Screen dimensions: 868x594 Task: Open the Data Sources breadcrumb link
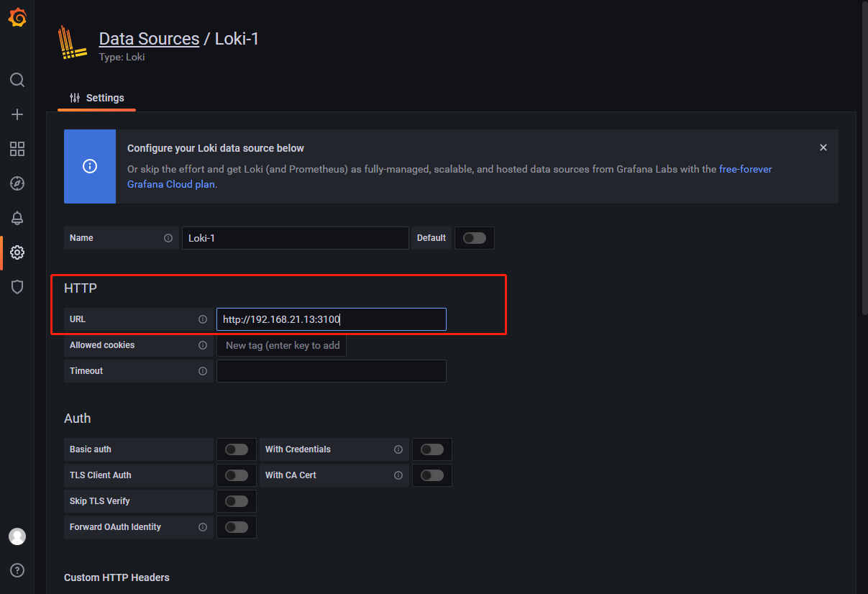(x=149, y=39)
